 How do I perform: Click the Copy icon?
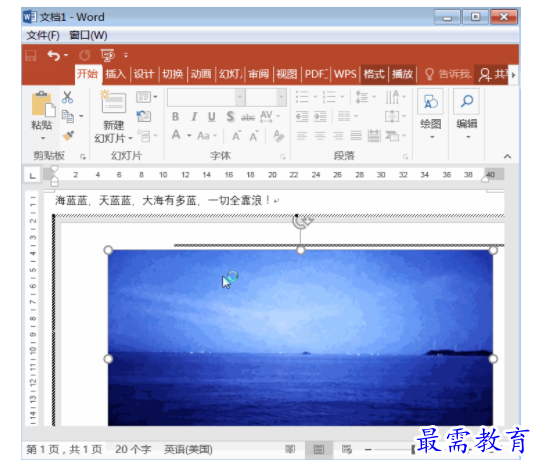[68, 117]
